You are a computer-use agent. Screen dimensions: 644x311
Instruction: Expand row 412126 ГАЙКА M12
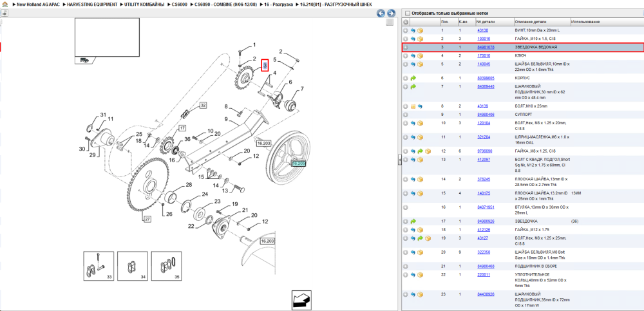(x=405, y=230)
